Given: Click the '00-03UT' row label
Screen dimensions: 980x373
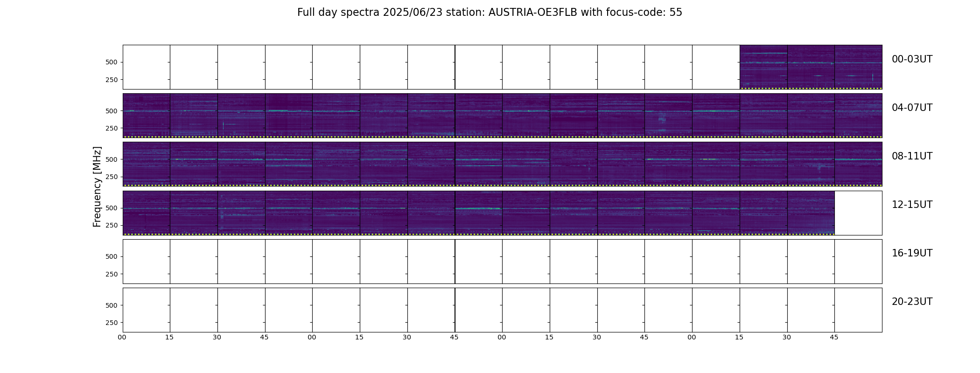Looking at the screenshot, I should pos(912,59).
